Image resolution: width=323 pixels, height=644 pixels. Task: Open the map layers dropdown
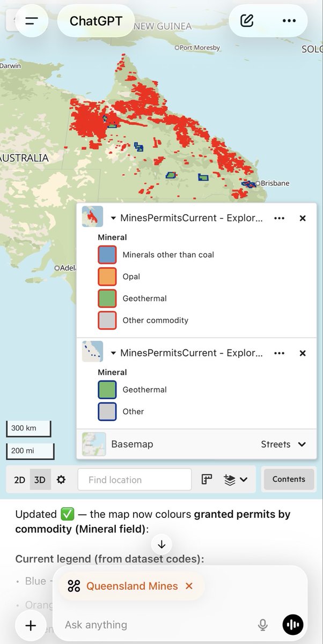[236, 480]
